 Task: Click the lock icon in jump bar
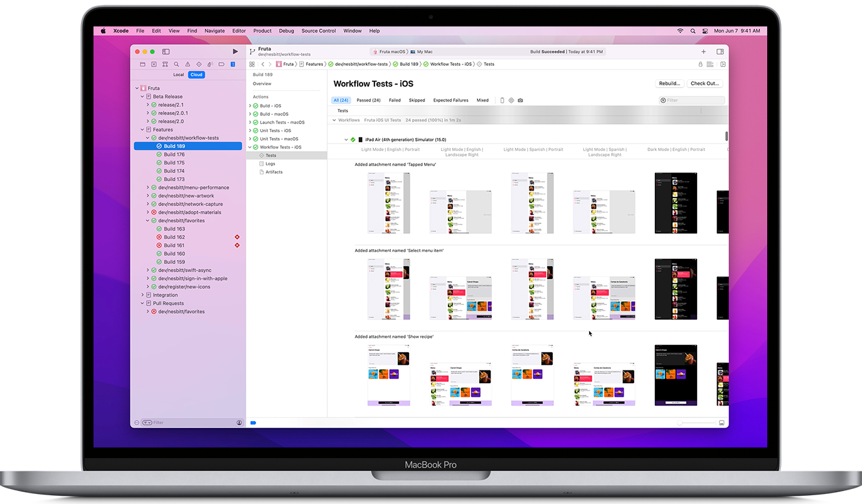[700, 64]
